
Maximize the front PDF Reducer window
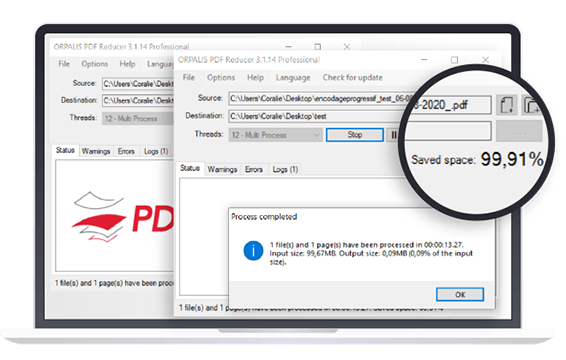tap(454, 60)
